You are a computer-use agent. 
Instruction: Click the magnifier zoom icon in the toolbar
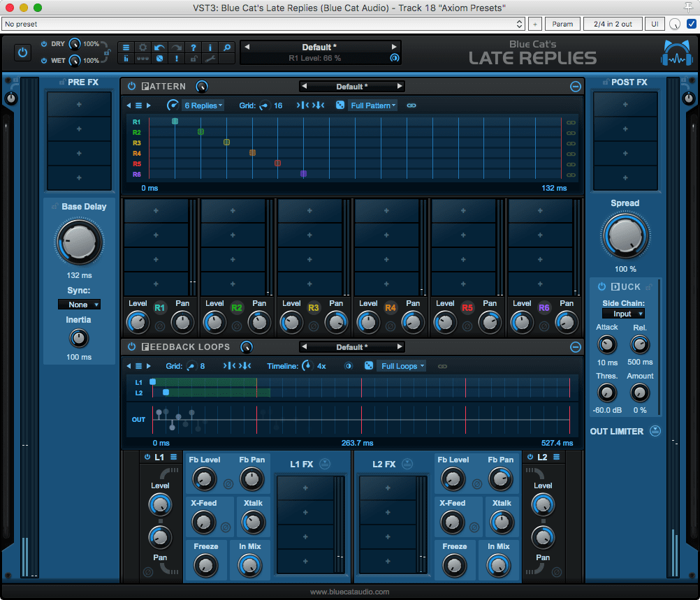click(227, 47)
